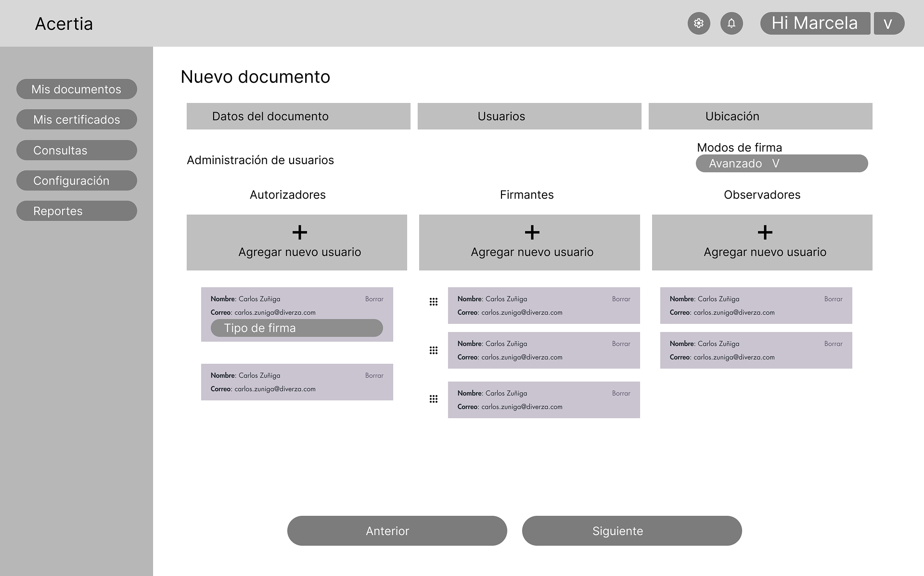
Task: Click Borrar on the first Autorizadores user
Action: [x=374, y=299]
